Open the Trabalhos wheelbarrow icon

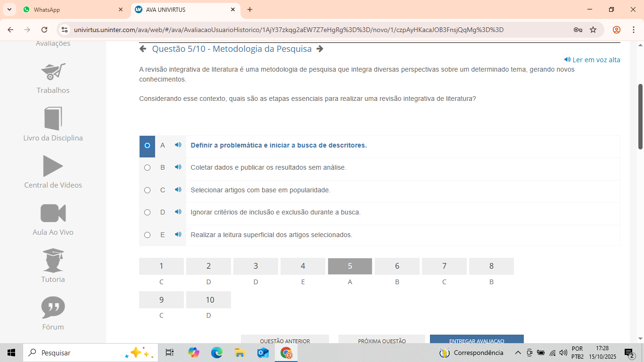(53, 72)
